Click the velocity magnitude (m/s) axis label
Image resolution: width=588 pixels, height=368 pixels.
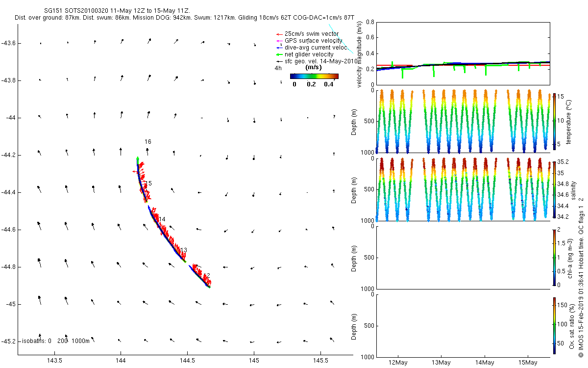coord(359,54)
